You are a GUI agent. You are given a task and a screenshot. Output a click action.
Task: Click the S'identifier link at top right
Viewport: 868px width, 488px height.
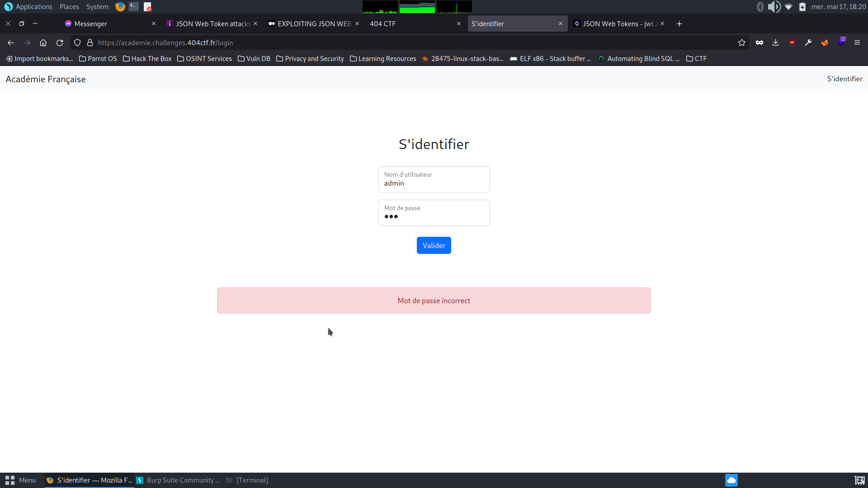click(844, 79)
